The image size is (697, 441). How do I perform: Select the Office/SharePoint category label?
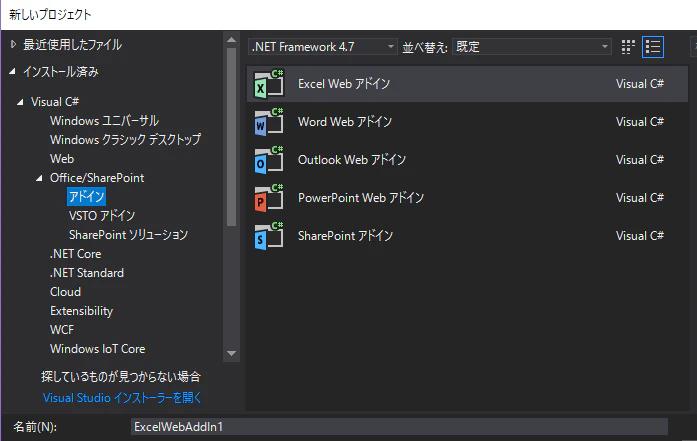click(x=97, y=178)
